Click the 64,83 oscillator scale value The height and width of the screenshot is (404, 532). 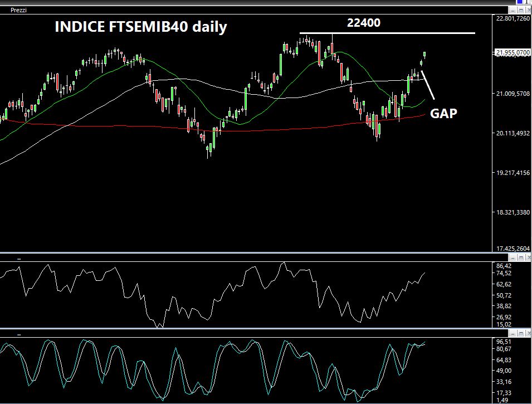(x=504, y=360)
